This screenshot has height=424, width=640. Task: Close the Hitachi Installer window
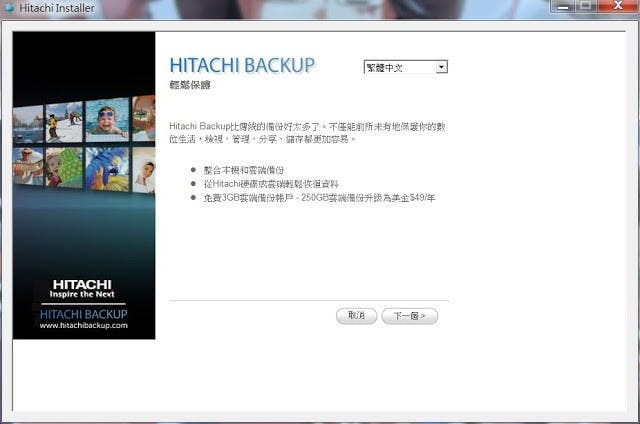618,6
